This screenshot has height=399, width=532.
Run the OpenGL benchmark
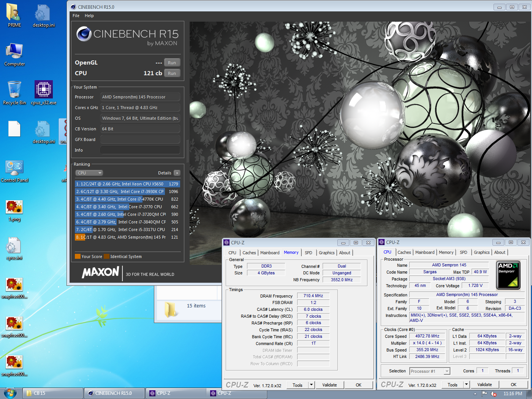172,63
